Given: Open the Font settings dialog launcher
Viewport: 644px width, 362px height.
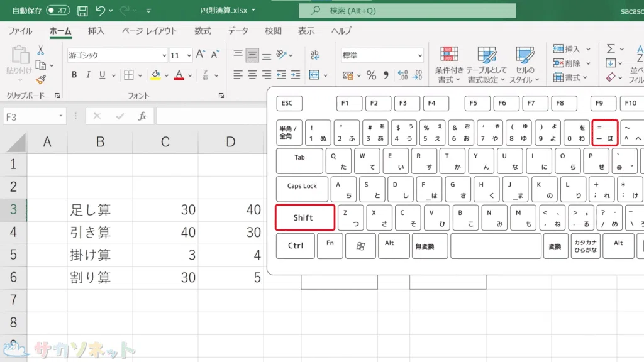Looking at the screenshot, I should pyautogui.click(x=221, y=96).
